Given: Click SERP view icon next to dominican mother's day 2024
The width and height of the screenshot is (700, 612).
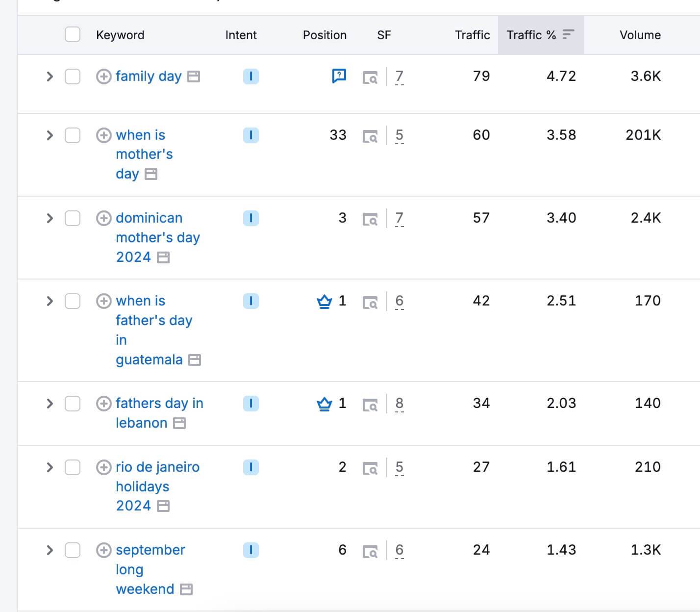Looking at the screenshot, I should point(370,219).
